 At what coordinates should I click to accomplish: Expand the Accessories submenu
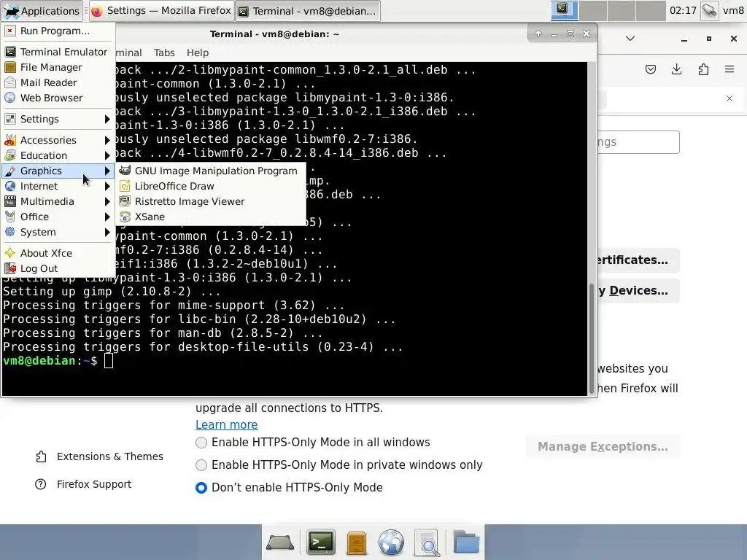[58, 140]
